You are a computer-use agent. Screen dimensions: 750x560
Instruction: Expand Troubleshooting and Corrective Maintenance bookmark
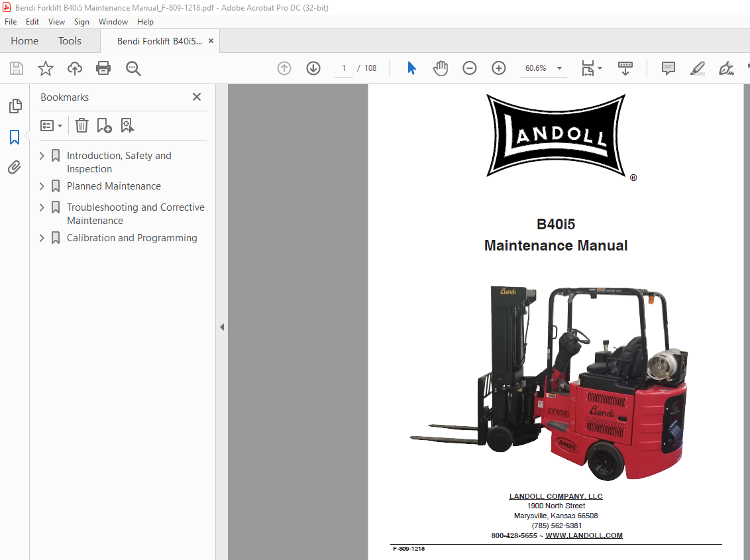pos(42,207)
